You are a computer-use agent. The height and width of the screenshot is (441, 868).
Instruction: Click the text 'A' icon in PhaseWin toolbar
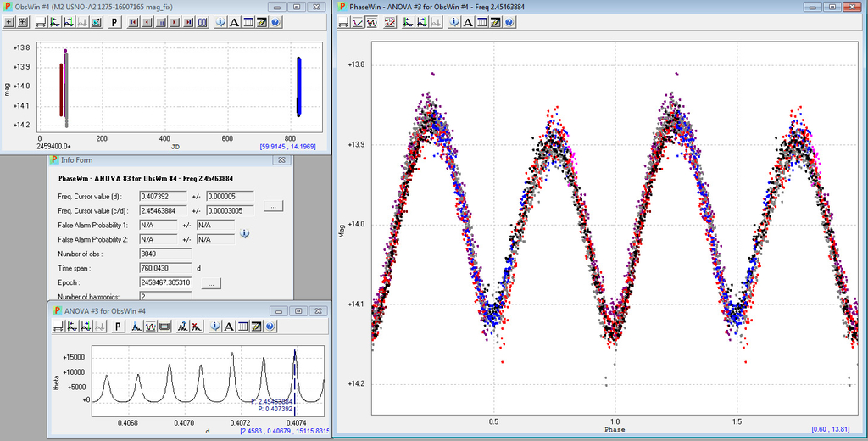467,22
